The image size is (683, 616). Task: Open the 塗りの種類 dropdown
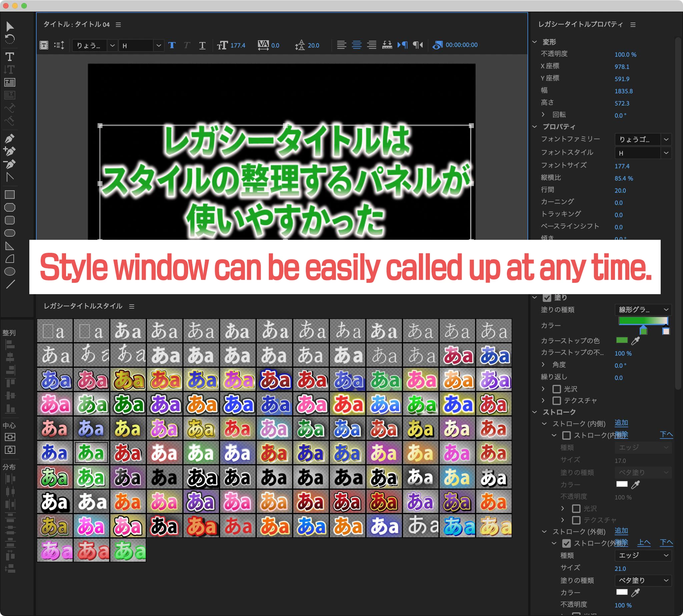643,310
